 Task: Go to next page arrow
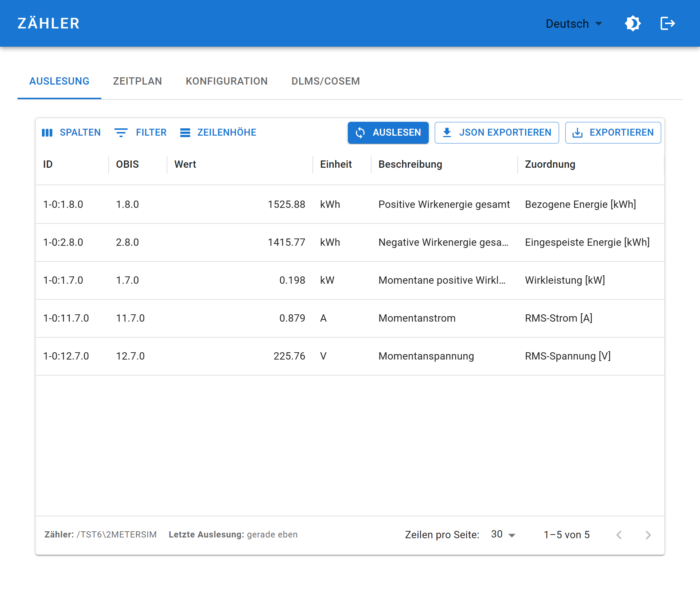tap(648, 535)
